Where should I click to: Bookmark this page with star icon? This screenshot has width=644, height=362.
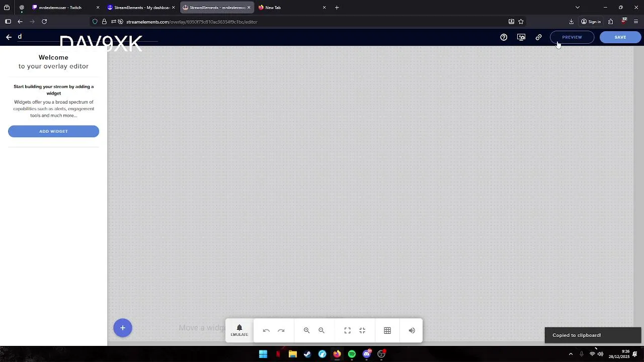pyautogui.click(x=521, y=22)
